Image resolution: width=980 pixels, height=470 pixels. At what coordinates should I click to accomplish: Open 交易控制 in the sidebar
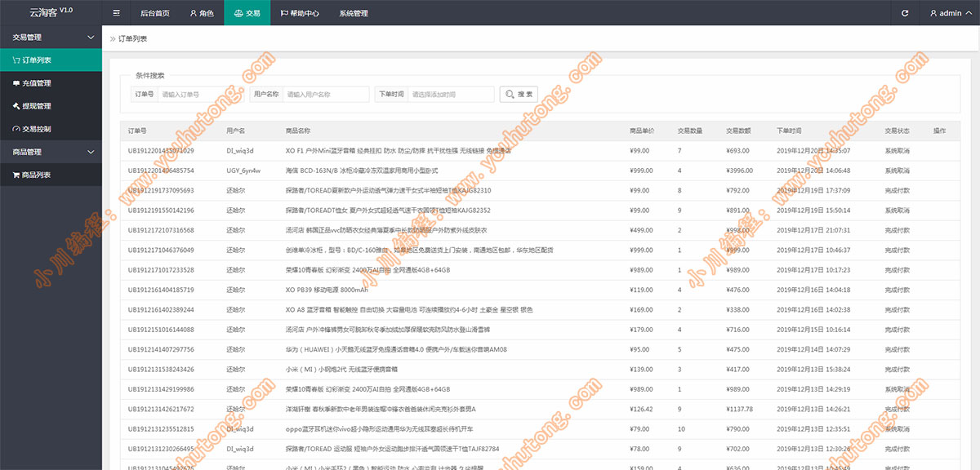pyautogui.click(x=51, y=129)
